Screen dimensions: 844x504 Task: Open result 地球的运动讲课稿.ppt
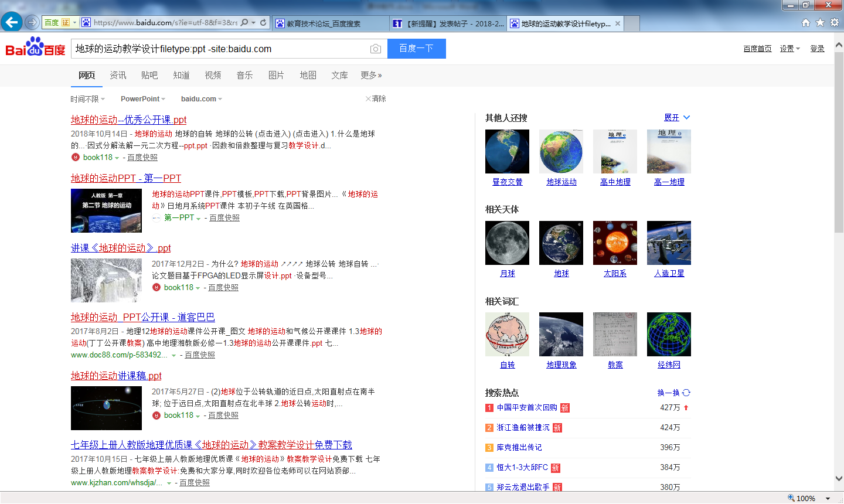(x=116, y=376)
